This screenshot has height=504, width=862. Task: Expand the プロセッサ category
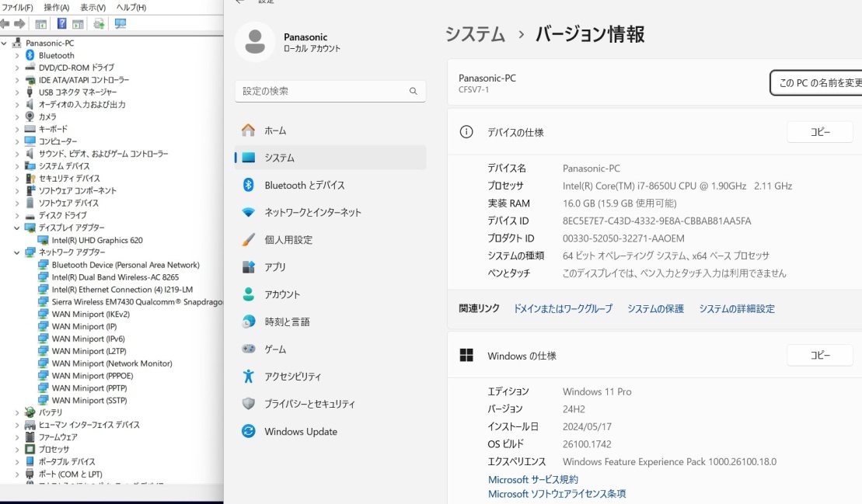tap(17, 449)
